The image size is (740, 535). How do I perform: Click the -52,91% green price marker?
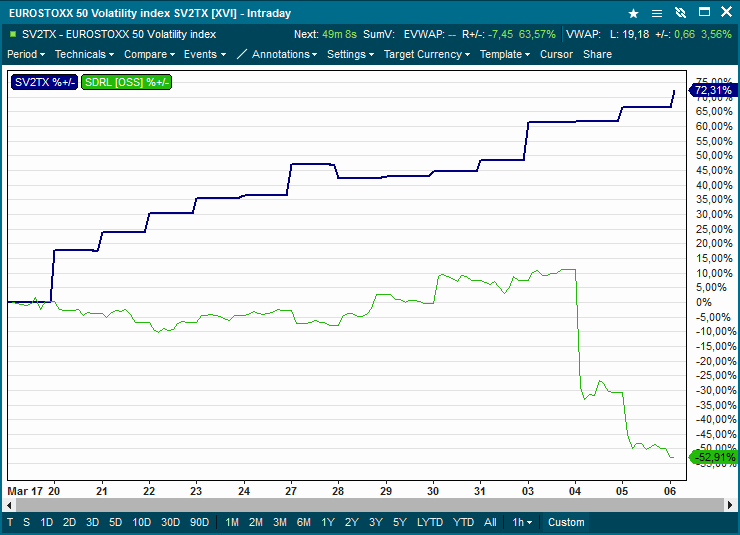pos(714,457)
